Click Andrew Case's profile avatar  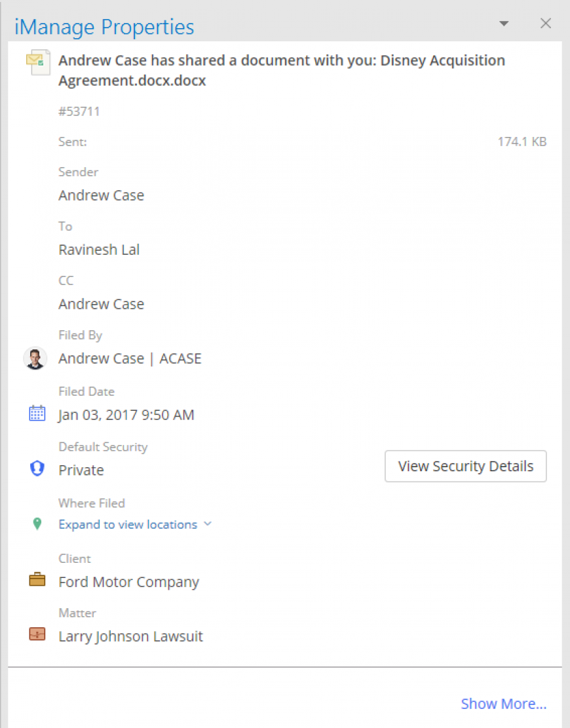(35, 358)
